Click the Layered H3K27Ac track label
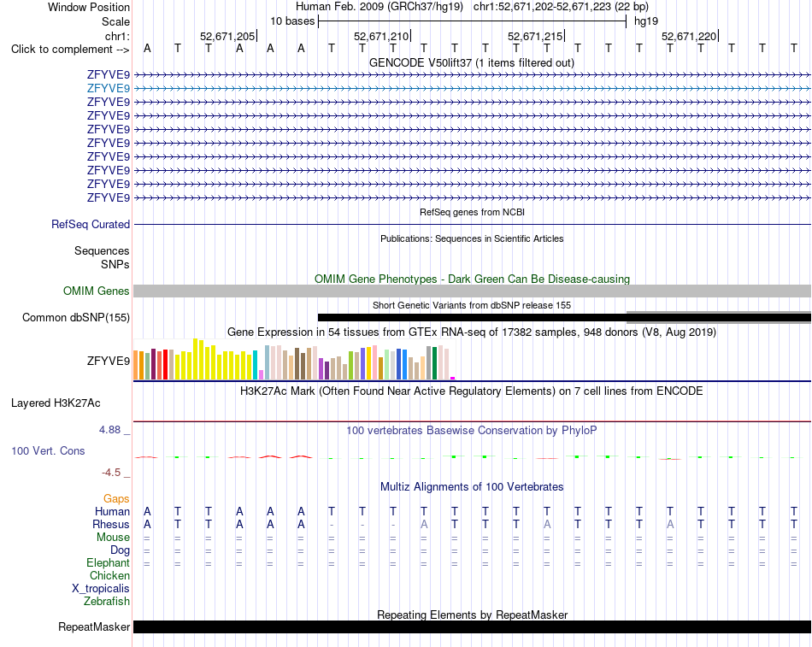The height and width of the screenshot is (647, 812). (56, 403)
